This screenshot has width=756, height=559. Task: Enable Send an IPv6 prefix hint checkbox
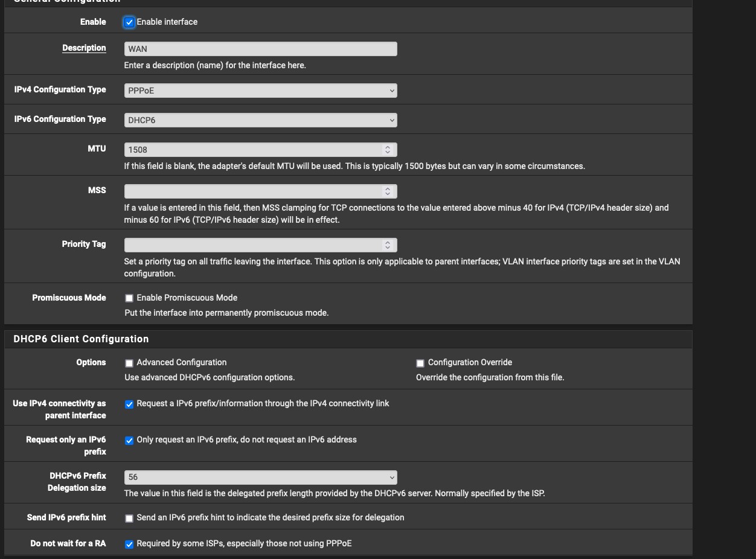pos(129,519)
